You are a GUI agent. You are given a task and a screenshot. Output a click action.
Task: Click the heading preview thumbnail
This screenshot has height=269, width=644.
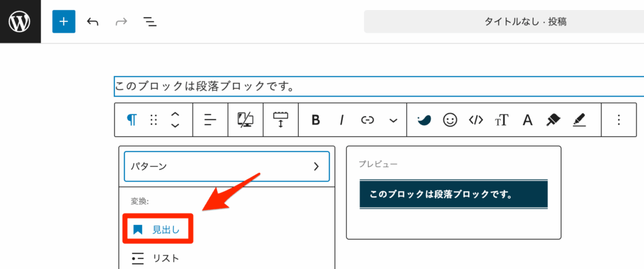453,194
